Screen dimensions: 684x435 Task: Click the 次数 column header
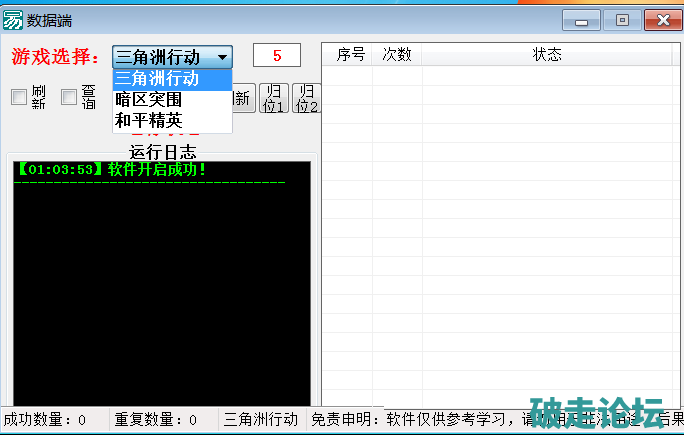tap(397, 54)
